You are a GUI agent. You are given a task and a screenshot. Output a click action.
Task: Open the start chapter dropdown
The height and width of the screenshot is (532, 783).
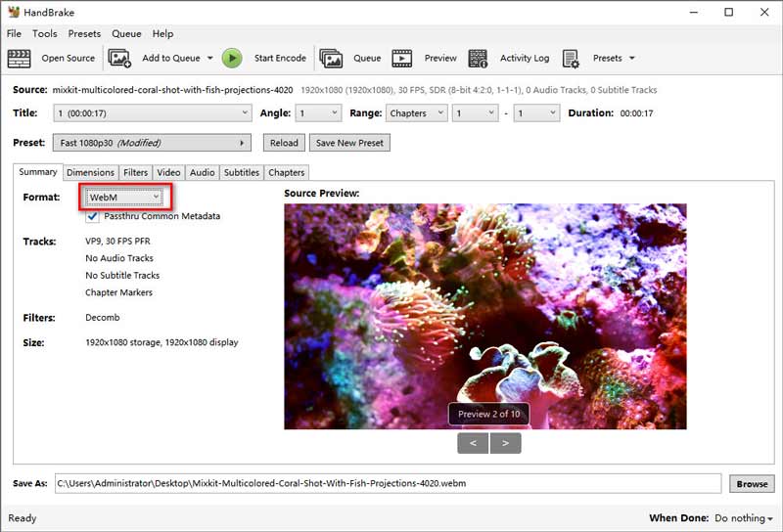476,112
